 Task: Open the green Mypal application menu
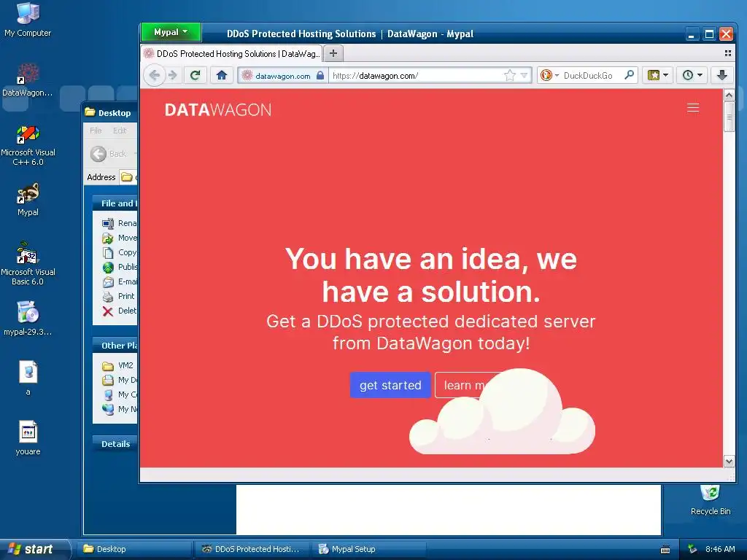pos(171,32)
